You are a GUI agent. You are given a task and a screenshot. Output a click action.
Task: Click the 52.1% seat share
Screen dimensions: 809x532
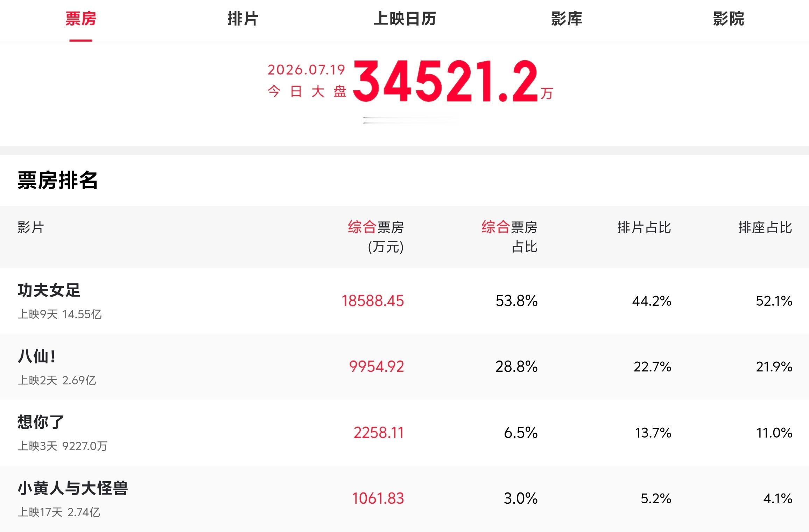coord(774,301)
